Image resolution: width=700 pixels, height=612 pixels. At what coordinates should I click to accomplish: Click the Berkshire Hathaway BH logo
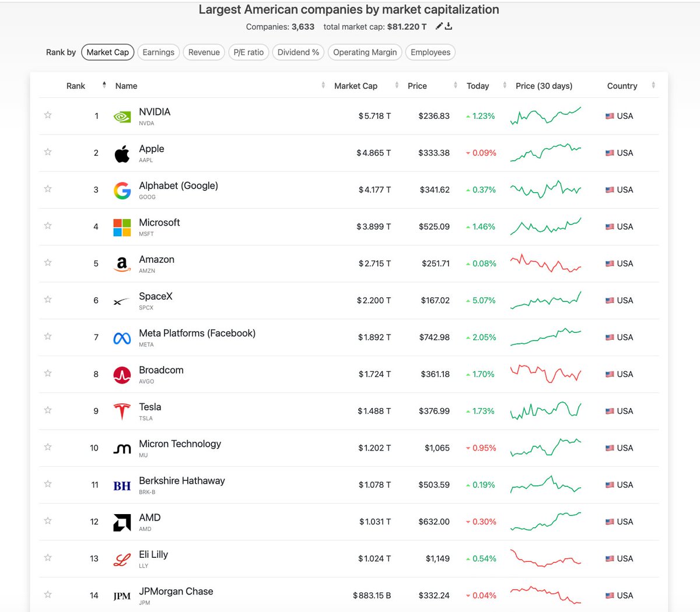coord(122,486)
